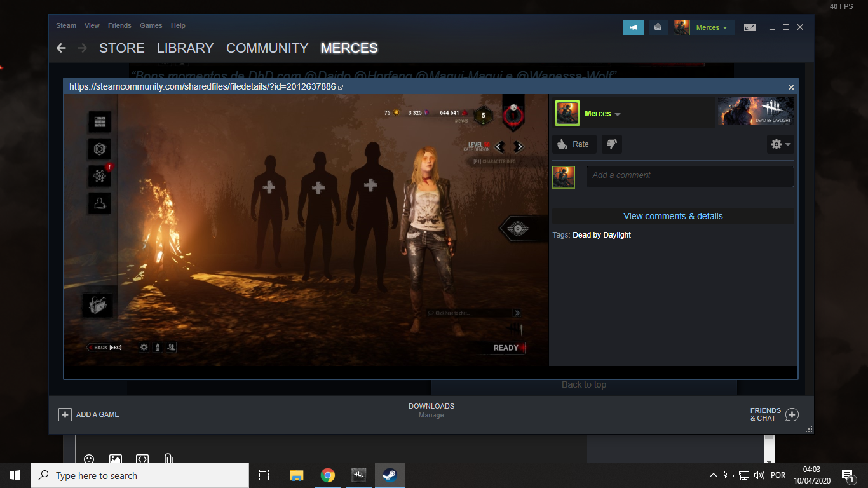Click the Friends & Chat plus icon
The height and width of the screenshot is (488, 868).
click(x=792, y=415)
